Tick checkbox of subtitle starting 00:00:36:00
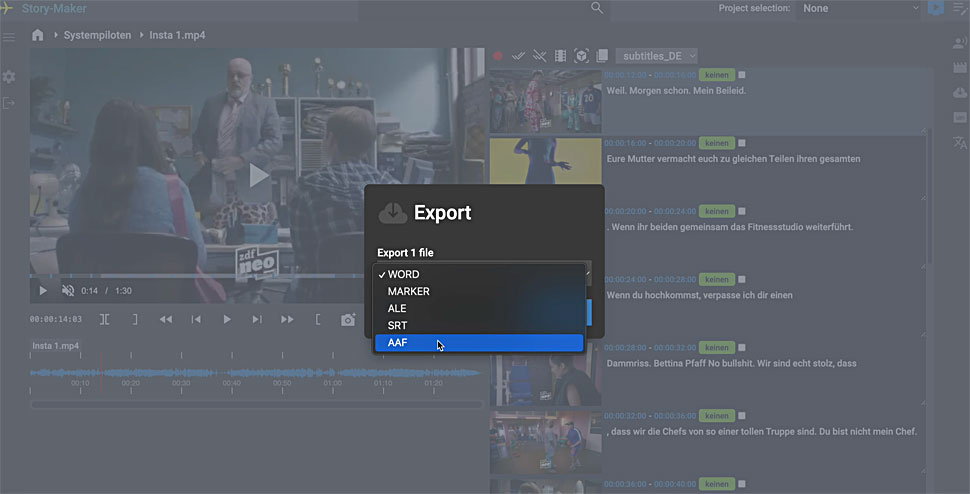 (742, 483)
